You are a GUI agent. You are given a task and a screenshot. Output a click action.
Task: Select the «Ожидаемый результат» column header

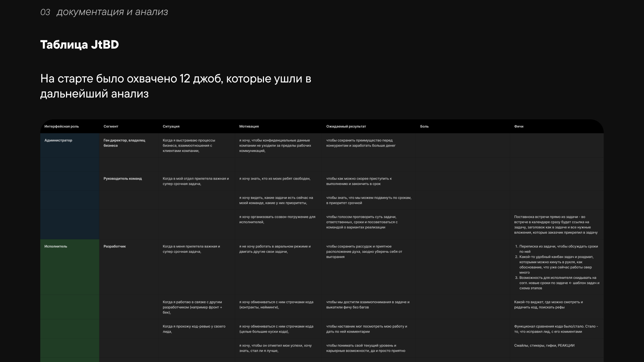pos(346,126)
